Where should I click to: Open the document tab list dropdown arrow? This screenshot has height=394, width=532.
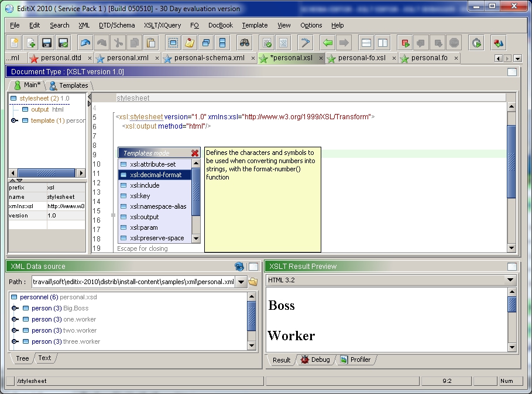(x=517, y=58)
